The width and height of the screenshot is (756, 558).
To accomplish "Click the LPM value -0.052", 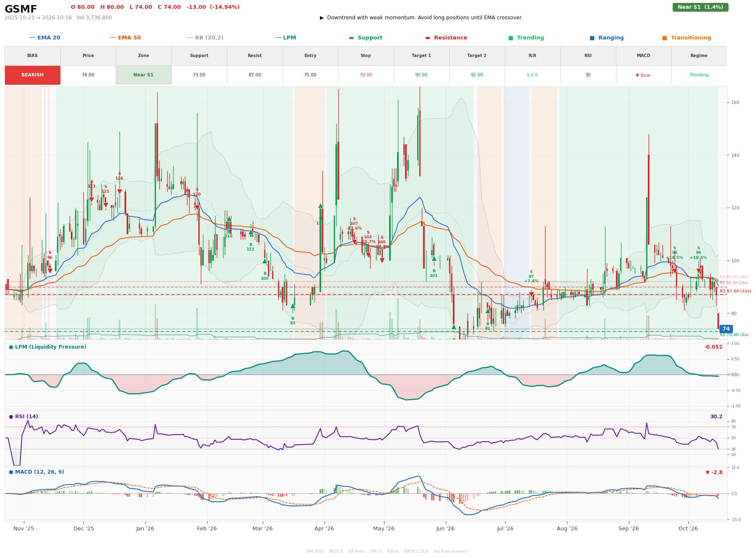I will 713,347.
